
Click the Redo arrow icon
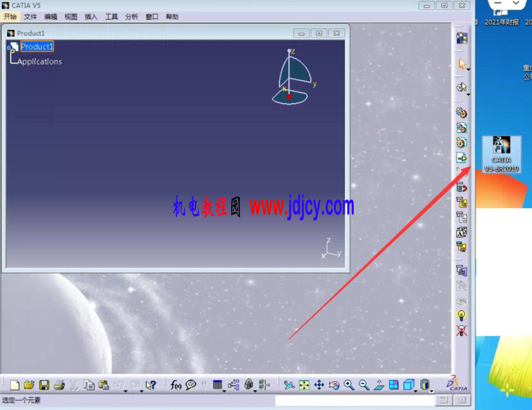135,385
